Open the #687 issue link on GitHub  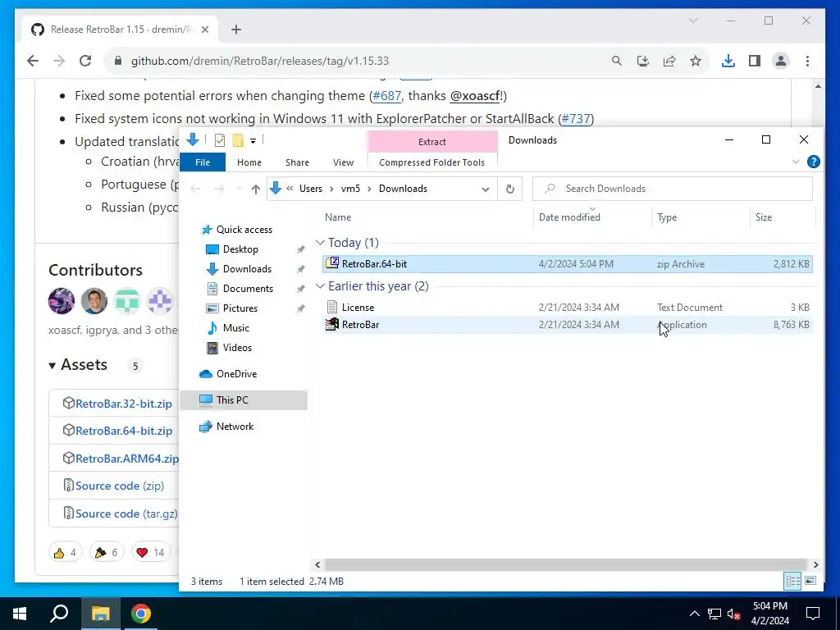[387, 96]
